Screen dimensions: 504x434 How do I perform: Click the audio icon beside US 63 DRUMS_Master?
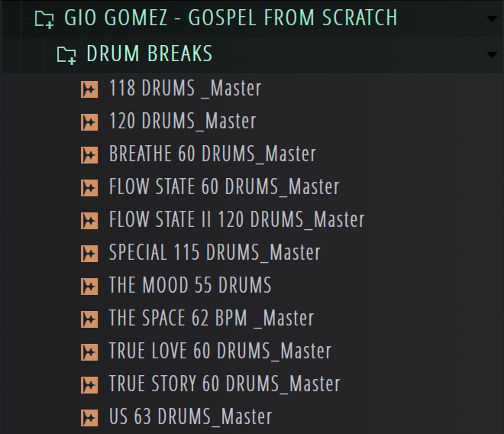(x=89, y=417)
